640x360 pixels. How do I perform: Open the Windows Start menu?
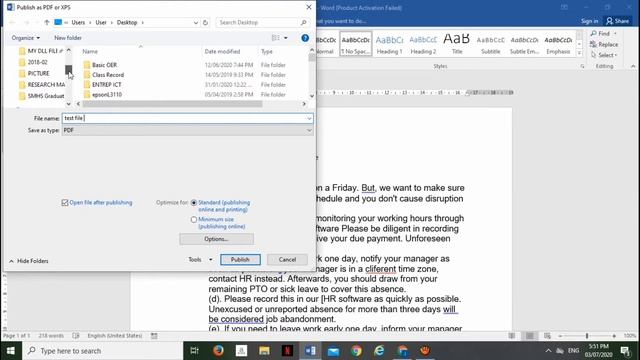[11, 351]
